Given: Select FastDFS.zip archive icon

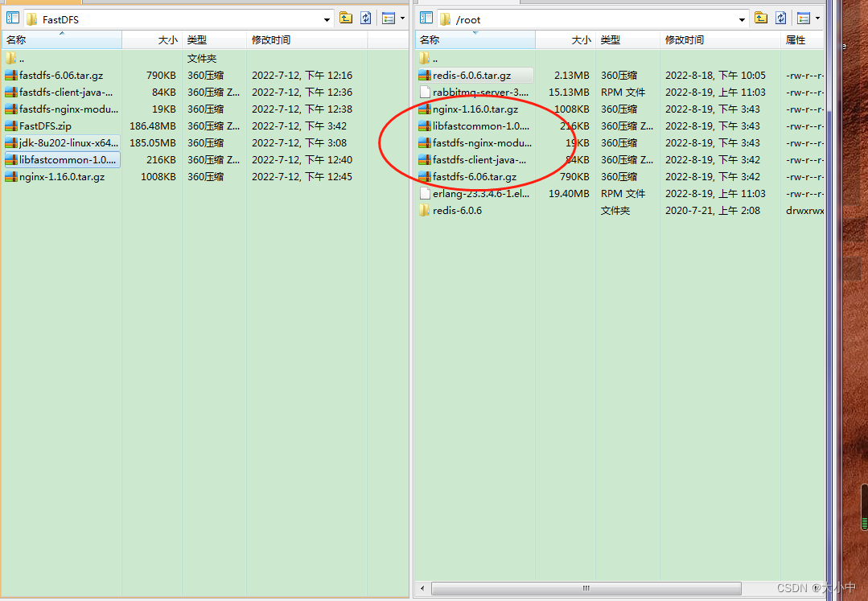Looking at the screenshot, I should (x=11, y=126).
